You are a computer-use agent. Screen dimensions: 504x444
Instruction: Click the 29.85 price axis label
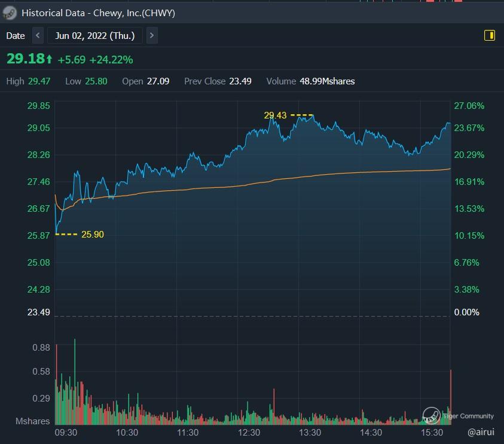click(x=39, y=106)
